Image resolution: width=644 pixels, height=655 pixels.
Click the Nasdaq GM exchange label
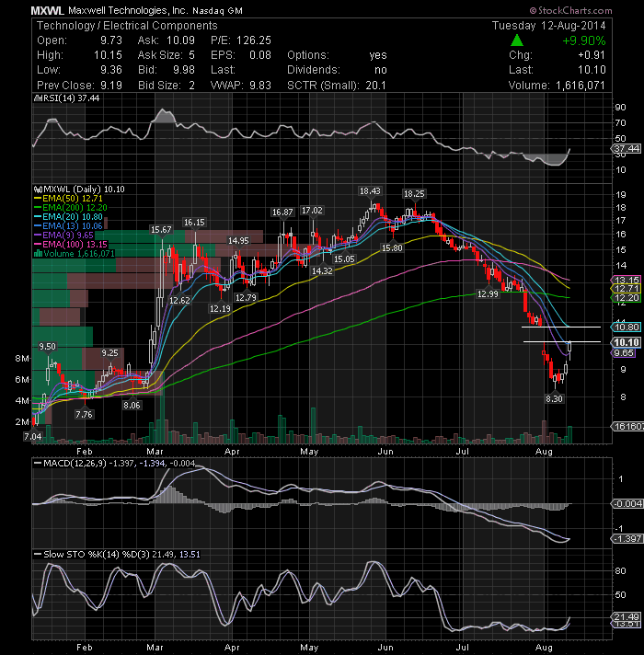(x=218, y=11)
